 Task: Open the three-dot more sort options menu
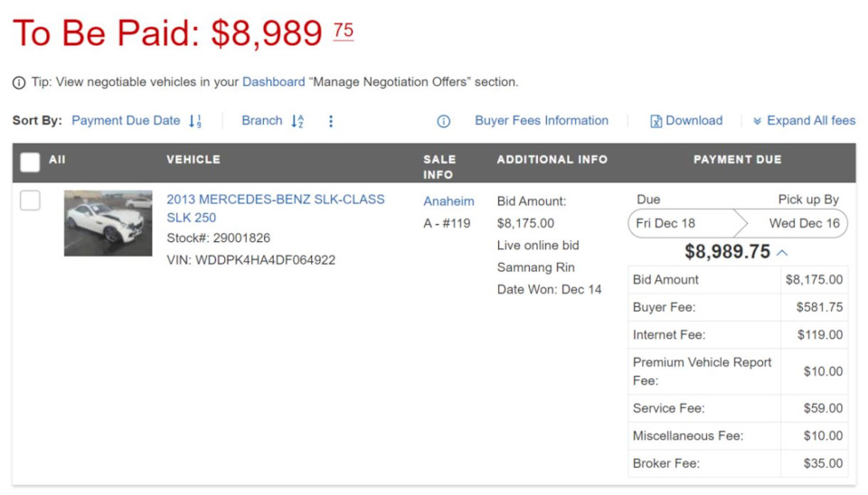click(x=331, y=121)
